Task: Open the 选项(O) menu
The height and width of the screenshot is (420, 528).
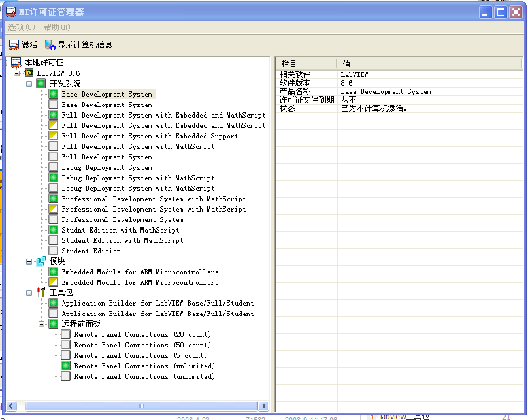Action: pyautogui.click(x=21, y=27)
